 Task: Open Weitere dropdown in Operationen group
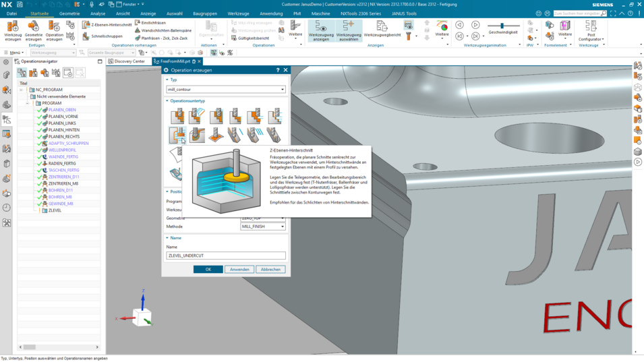point(295,29)
